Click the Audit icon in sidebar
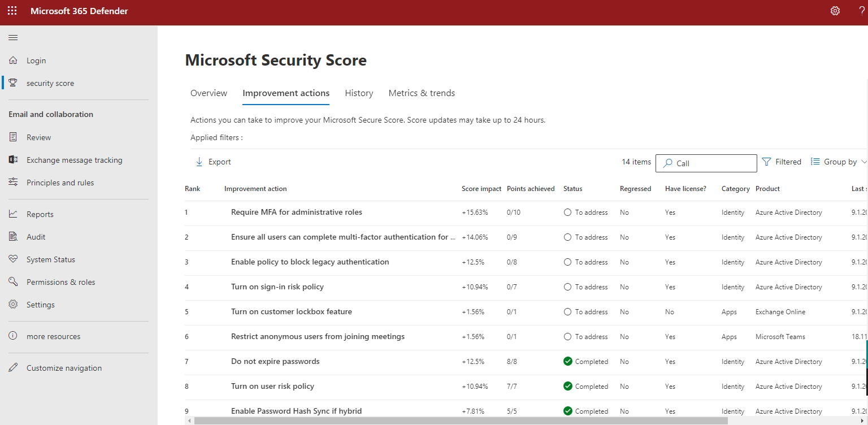This screenshot has height=425, width=868. click(x=13, y=237)
